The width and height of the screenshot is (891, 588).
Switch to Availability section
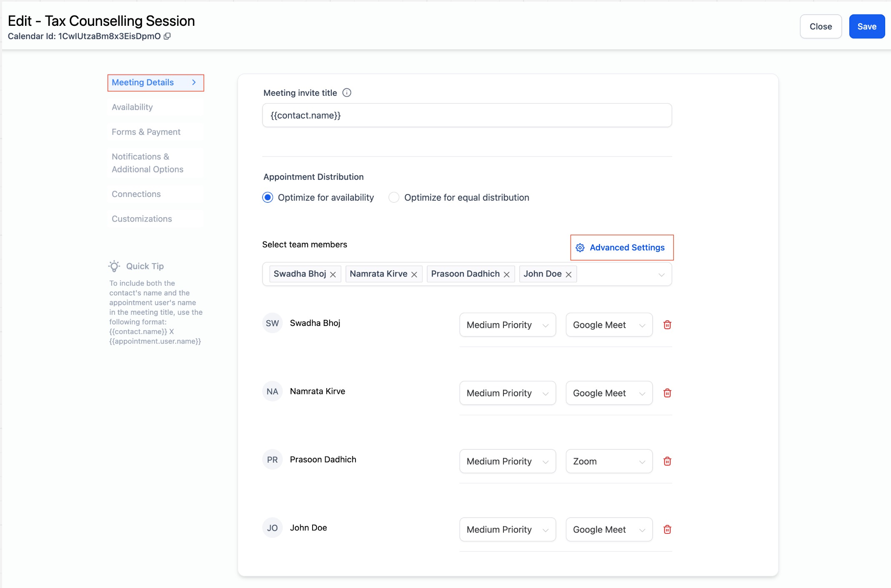tap(132, 107)
